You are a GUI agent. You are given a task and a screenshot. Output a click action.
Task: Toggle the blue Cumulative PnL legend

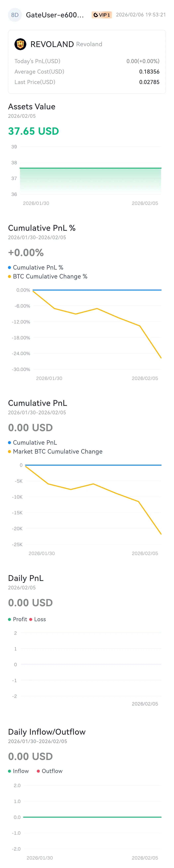pyautogui.click(x=32, y=442)
